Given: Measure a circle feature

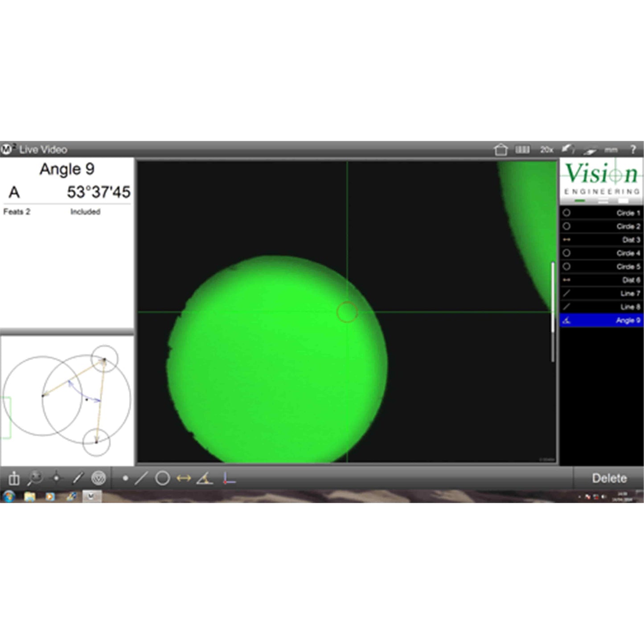Looking at the screenshot, I should tap(162, 478).
